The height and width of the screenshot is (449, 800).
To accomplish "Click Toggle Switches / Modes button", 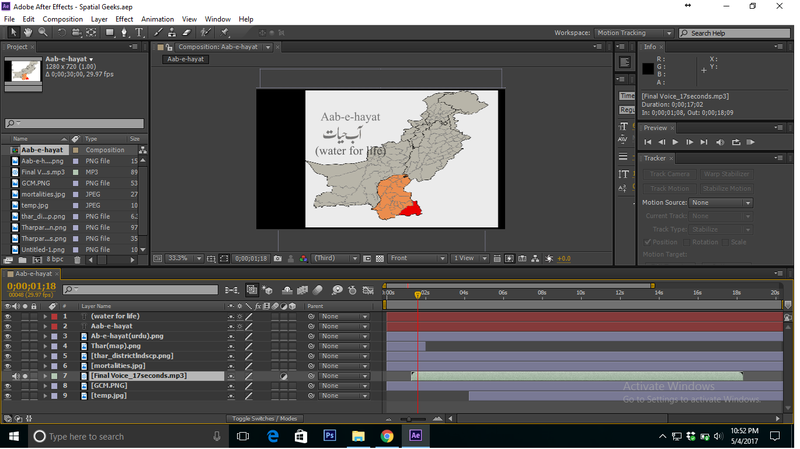I will coord(265,418).
